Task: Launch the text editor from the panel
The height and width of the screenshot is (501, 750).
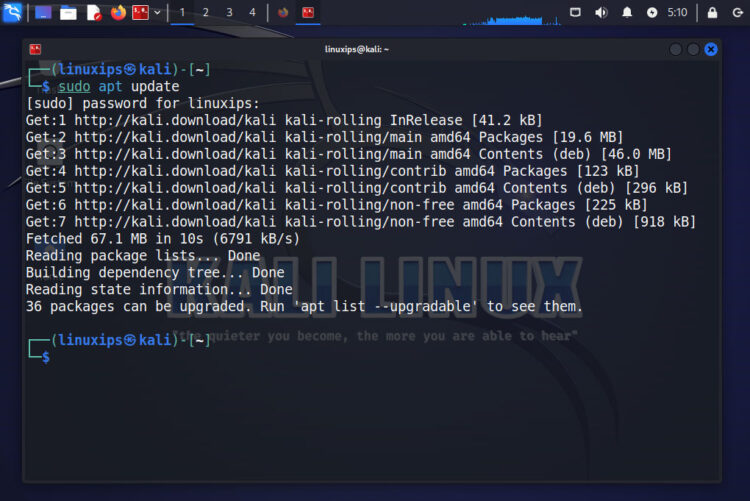Action: tap(94, 12)
